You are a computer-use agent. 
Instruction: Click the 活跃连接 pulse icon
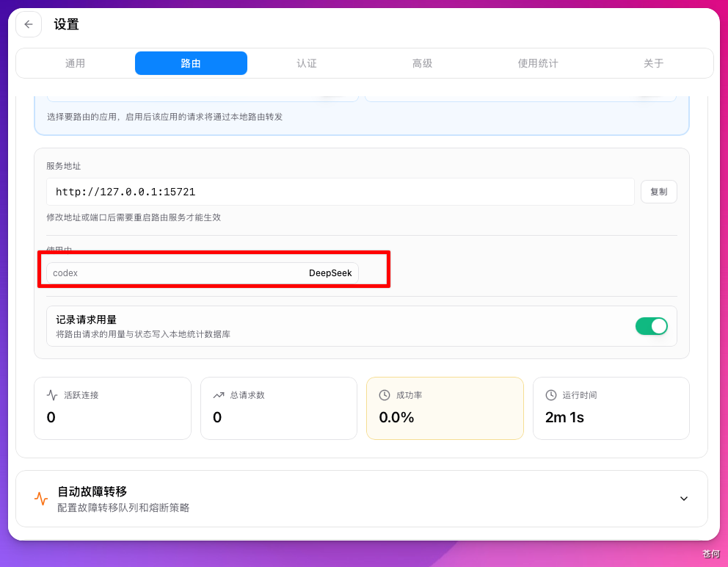click(x=52, y=395)
